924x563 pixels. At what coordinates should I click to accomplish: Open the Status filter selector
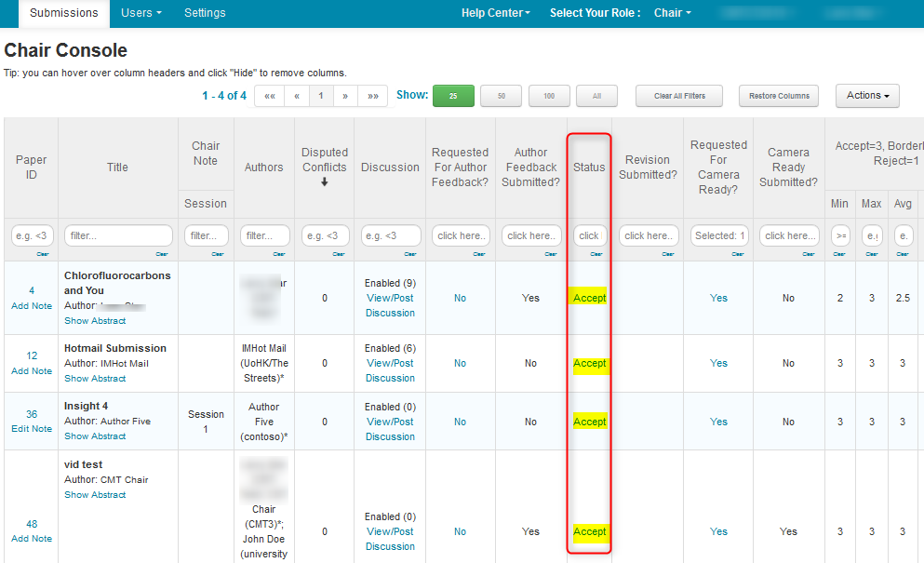click(x=589, y=236)
